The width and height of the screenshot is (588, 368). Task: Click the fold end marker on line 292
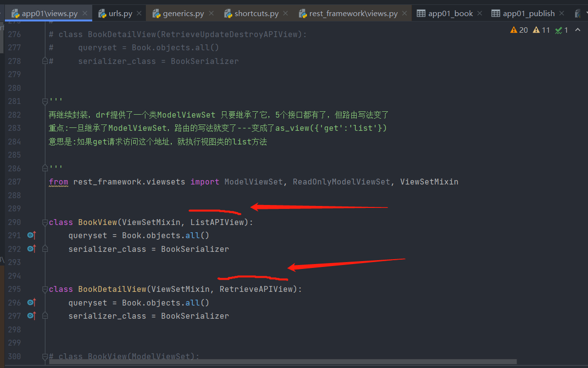[45, 249]
